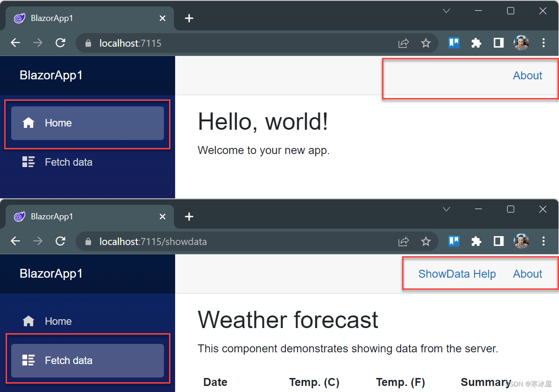The width and height of the screenshot is (559, 392).
Task: Open three-dot Chrome menu in bottom window
Action: click(543, 241)
